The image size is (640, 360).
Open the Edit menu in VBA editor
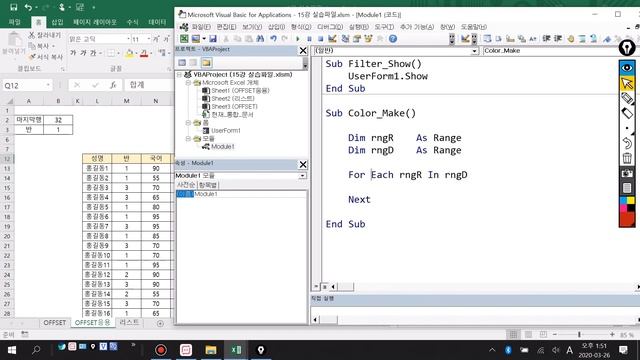226,27
